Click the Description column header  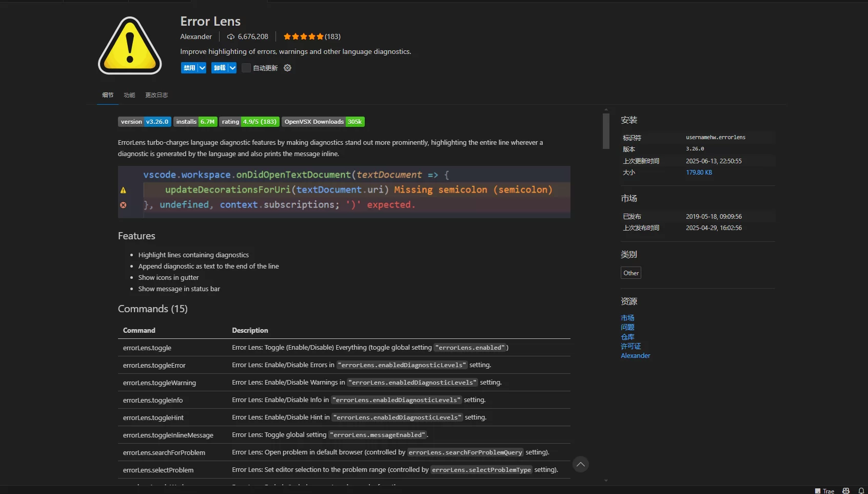coord(250,330)
